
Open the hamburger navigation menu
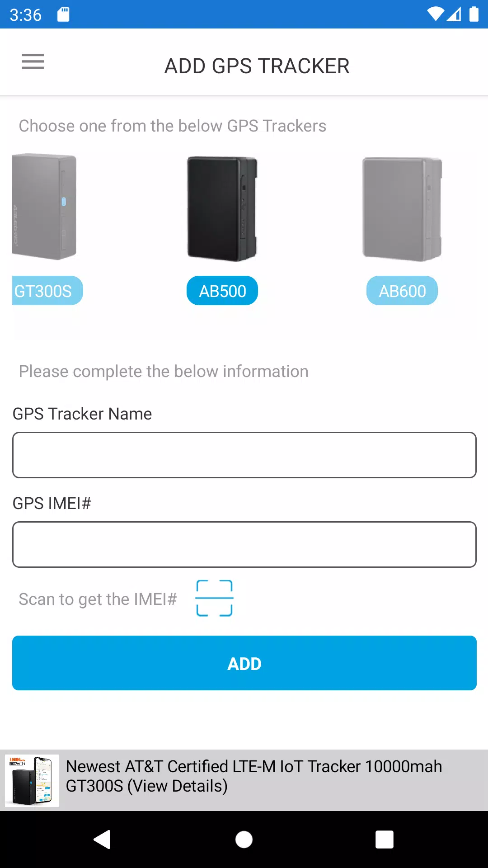pos(33,61)
